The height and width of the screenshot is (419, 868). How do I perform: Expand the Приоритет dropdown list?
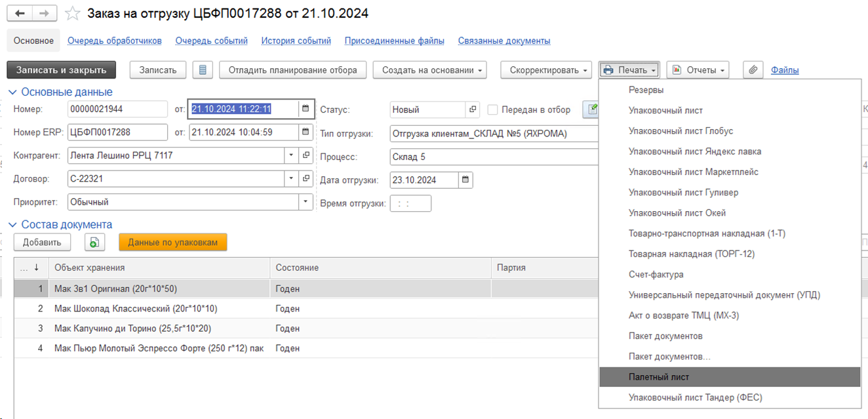(306, 202)
